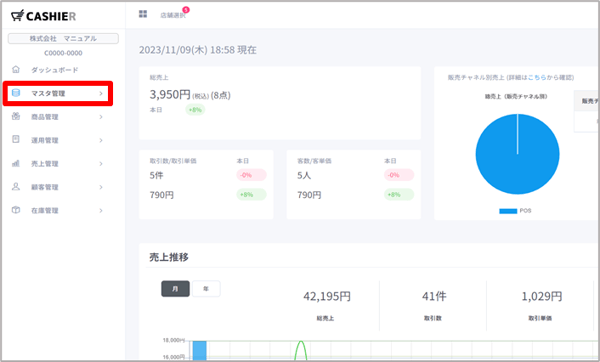The height and width of the screenshot is (362, 600).
Task: Click the CASHIER cart logo
Action: 43,16
